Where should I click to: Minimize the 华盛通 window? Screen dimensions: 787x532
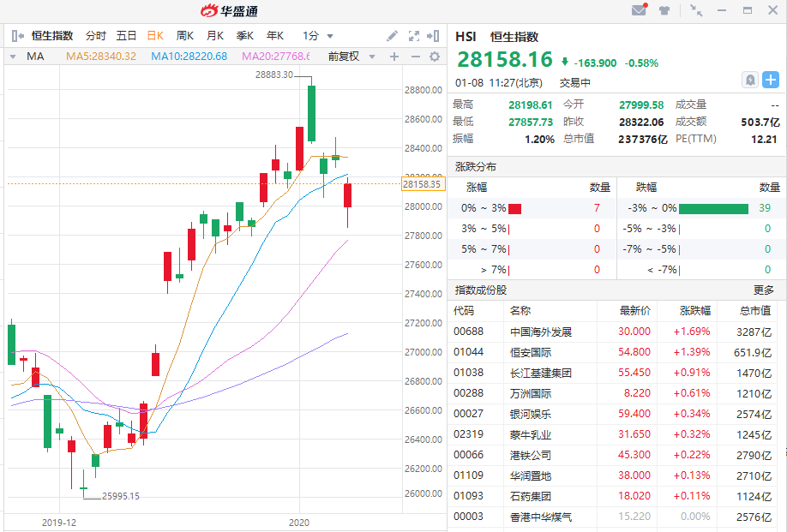(x=722, y=10)
